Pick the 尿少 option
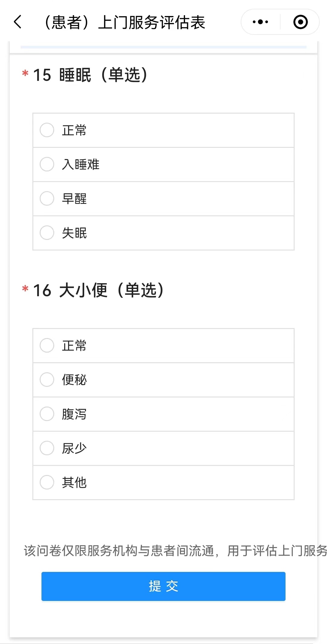The height and width of the screenshot is (644, 327). coord(47,448)
